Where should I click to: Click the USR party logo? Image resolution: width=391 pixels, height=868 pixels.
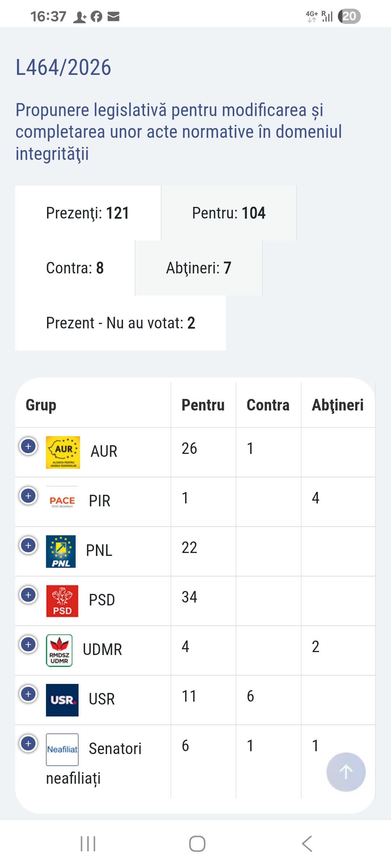pos(62,700)
